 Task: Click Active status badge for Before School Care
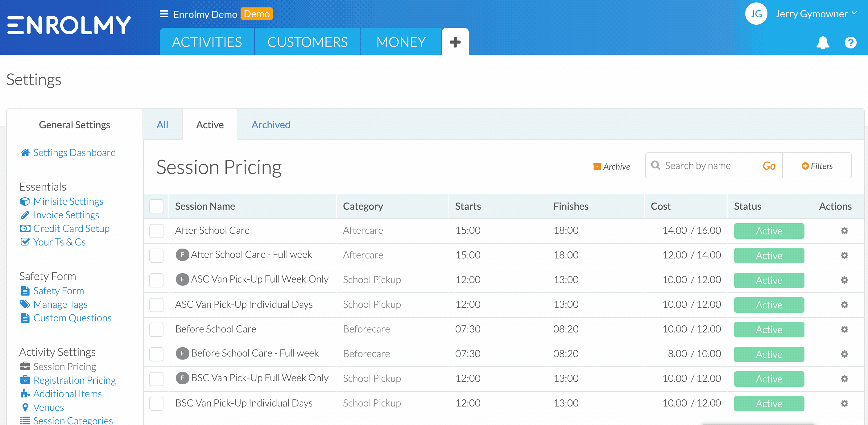click(769, 329)
